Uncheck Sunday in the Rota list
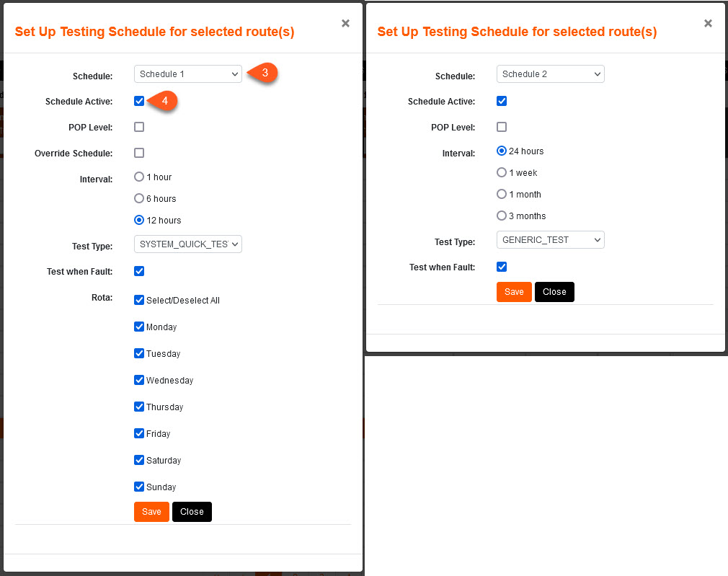The image size is (728, 576). pyautogui.click(x=139, y=487)
